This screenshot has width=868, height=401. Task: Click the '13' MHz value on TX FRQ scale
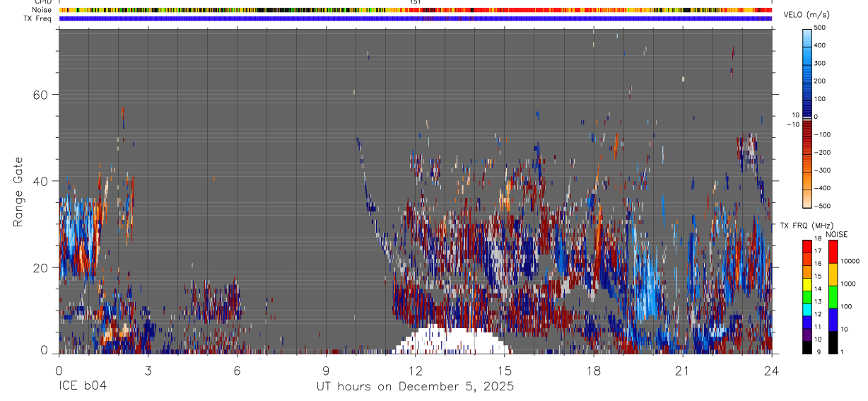click(818, 301)
